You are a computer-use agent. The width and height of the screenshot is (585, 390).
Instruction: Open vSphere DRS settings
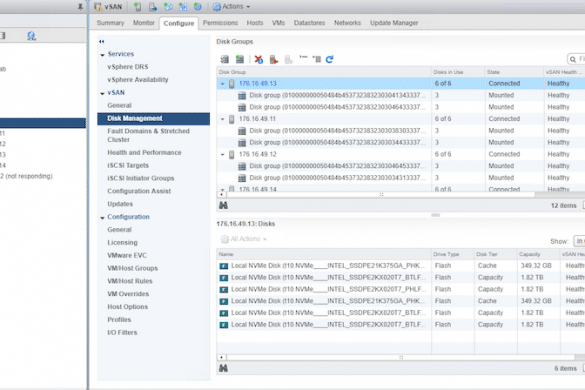128,67
